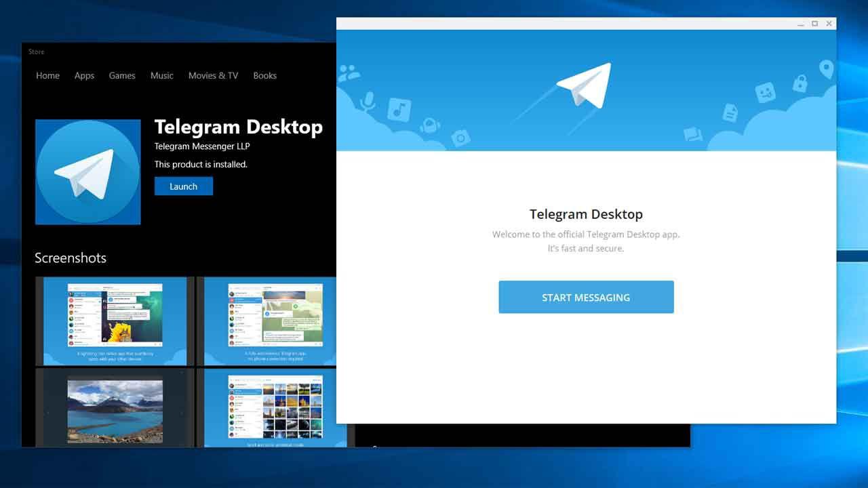Launch Telegram Desktop from the Store
868x488 pixels.
183,186
